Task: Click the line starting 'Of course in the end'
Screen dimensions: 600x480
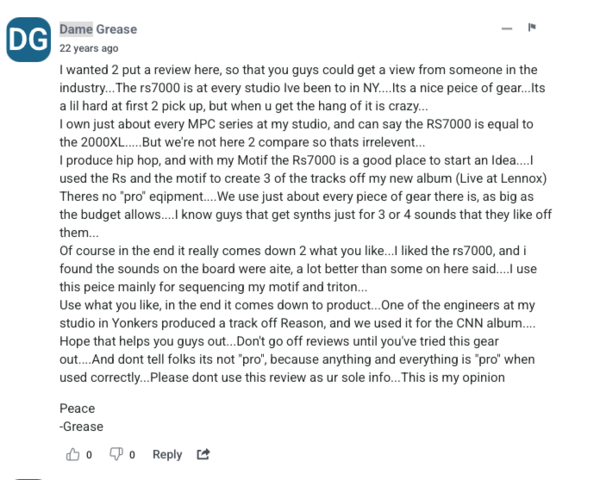Action: coord(293,251)
